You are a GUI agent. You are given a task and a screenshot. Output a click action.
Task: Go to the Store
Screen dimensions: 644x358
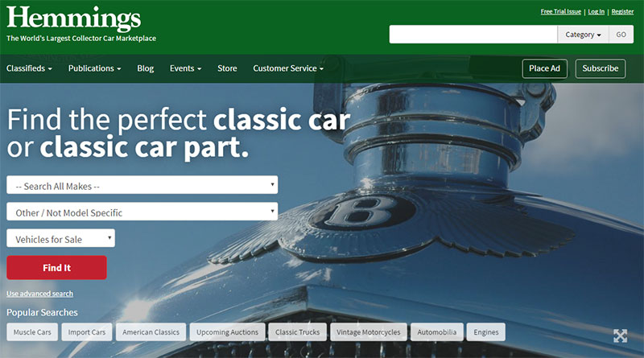point(227,68)
